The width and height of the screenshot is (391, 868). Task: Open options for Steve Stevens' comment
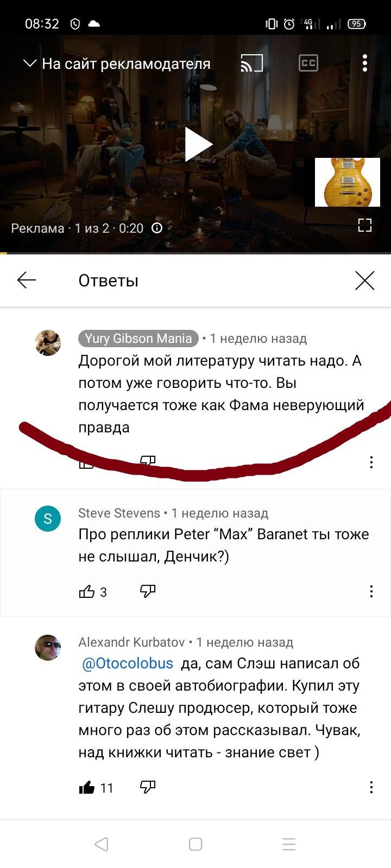point(371,591)
